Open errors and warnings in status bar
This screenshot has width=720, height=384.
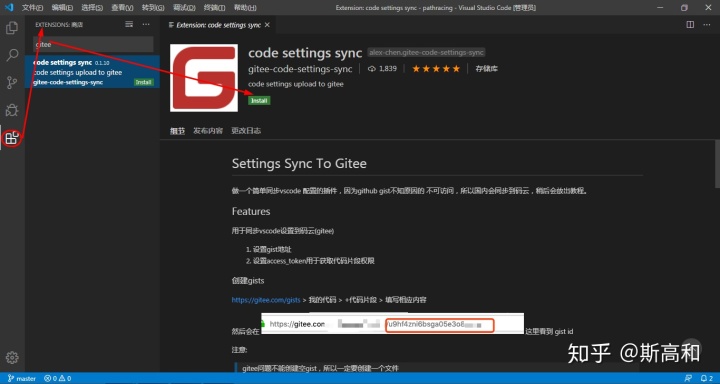coord(57,378)
